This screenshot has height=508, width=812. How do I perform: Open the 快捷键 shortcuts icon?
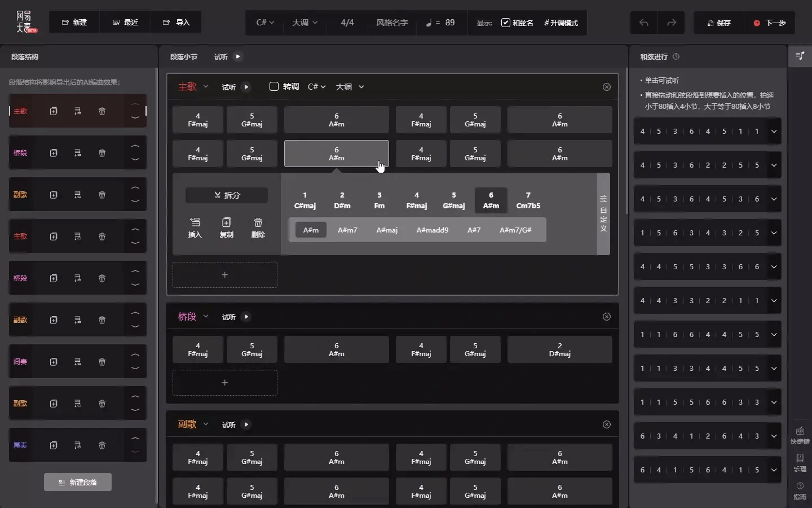(800, 435)
